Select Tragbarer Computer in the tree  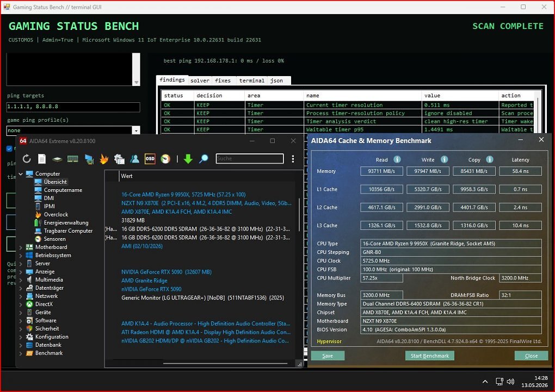69,231
